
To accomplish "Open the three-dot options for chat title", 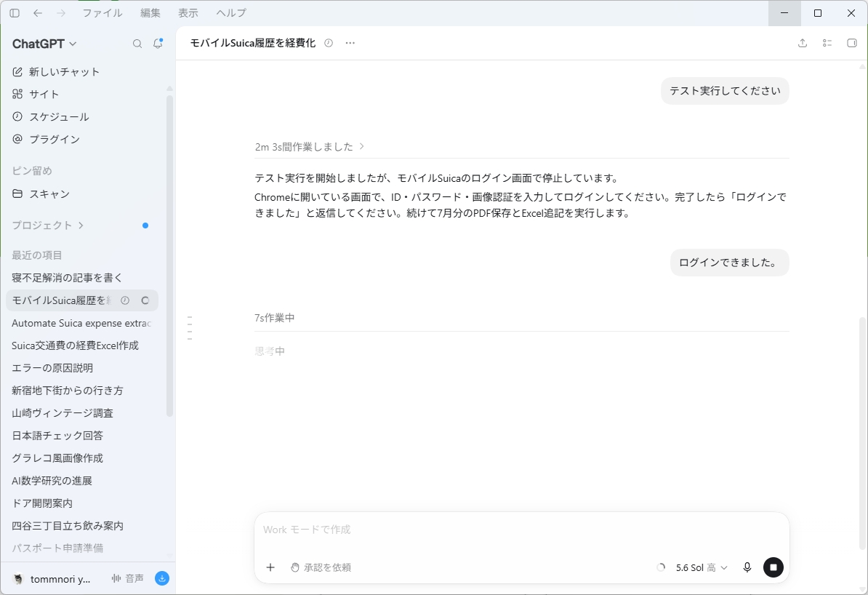I will [350, 43].
